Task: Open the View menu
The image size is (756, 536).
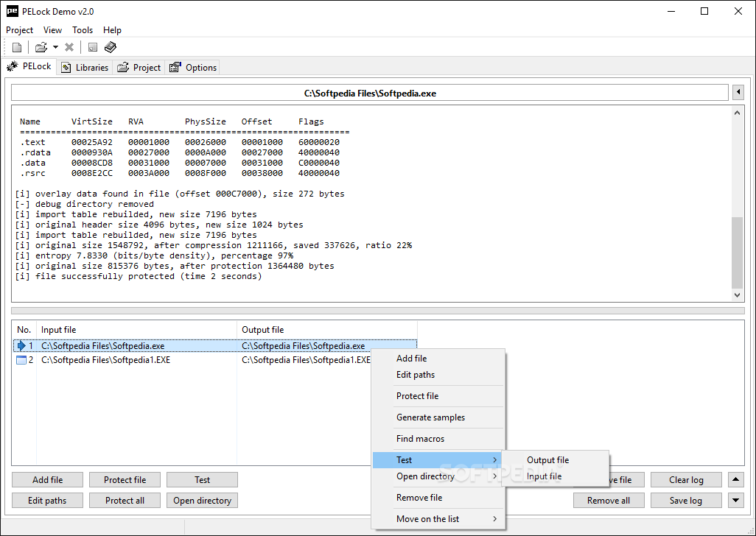Action: [52, 30]
